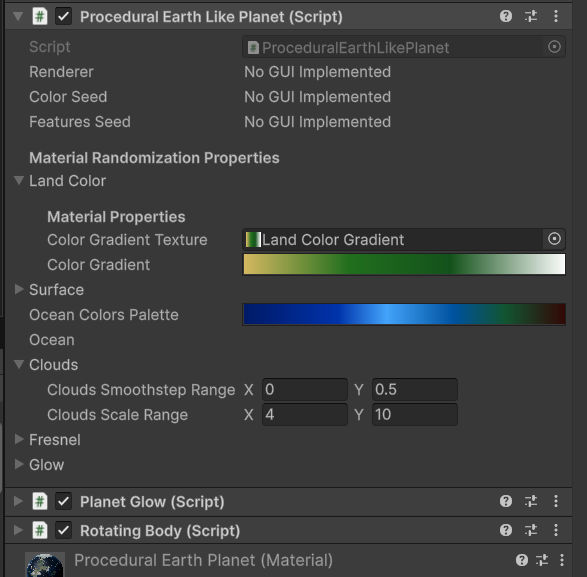Screen dimensions: 587x577
Task: Expand the Rotating Body script component
Action: 18,530
